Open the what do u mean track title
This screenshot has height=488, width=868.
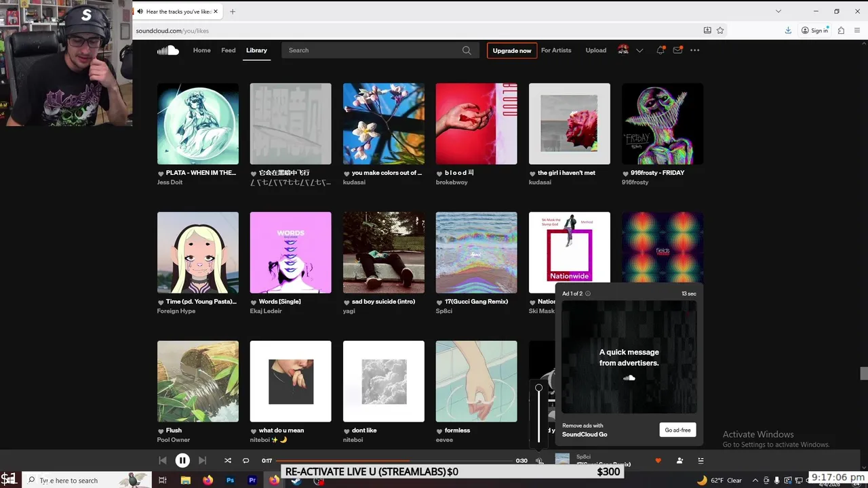tap(281, 430)
